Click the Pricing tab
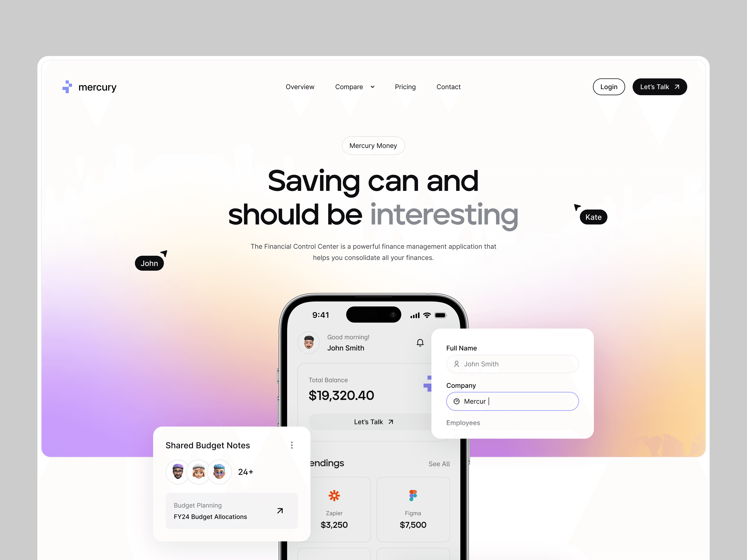 405,86
